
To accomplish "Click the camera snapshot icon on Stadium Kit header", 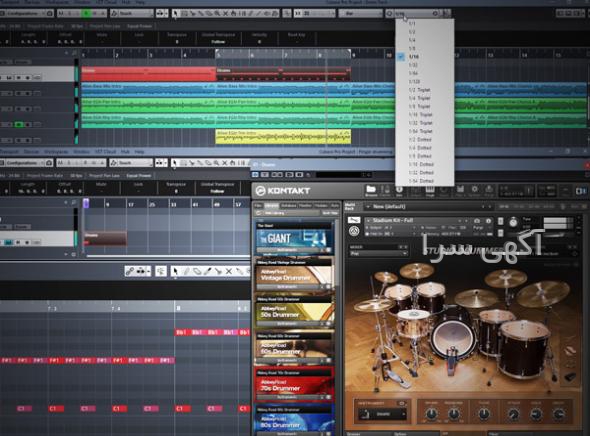I will click(x=477, y=220).
